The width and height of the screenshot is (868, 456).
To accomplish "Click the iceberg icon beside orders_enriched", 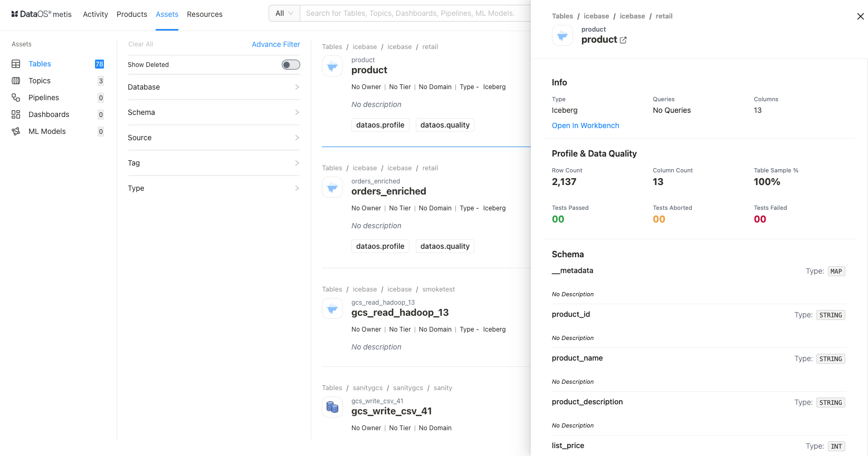I will pos(332,188).
